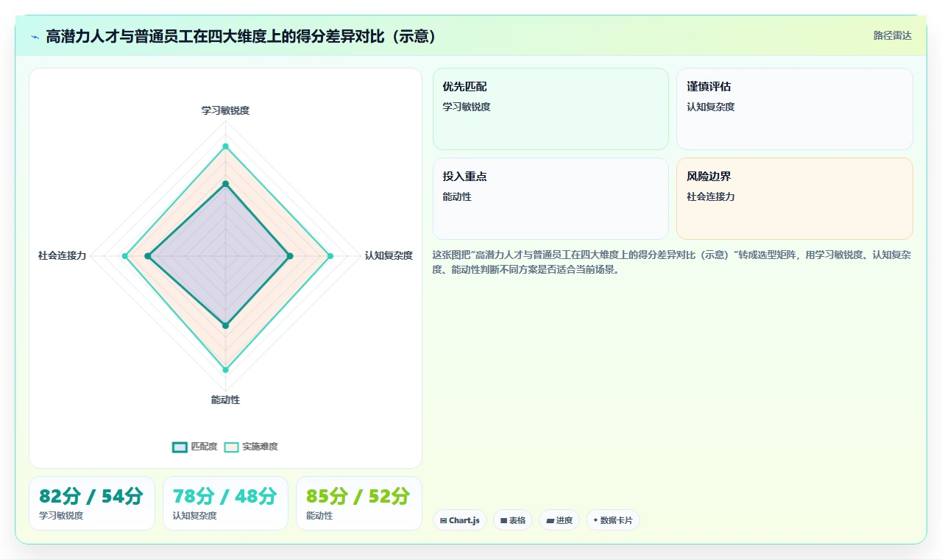Toggle the 匹配度 legend item
Screen dimensions: 942x560
click(195, 447)
